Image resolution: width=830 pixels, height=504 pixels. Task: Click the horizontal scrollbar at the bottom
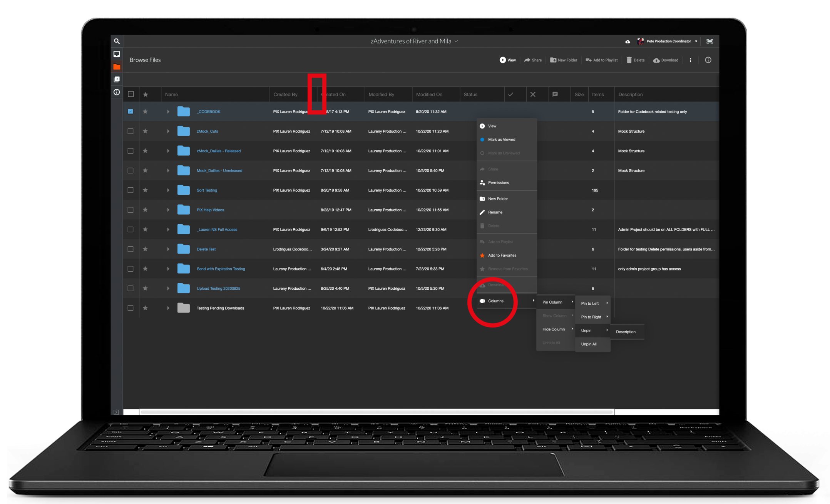click(377, 412)
